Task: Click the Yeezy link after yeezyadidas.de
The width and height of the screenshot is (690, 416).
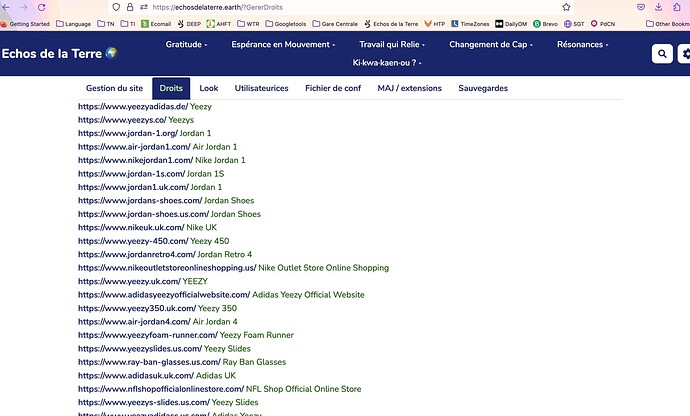Action: point(201,107)
